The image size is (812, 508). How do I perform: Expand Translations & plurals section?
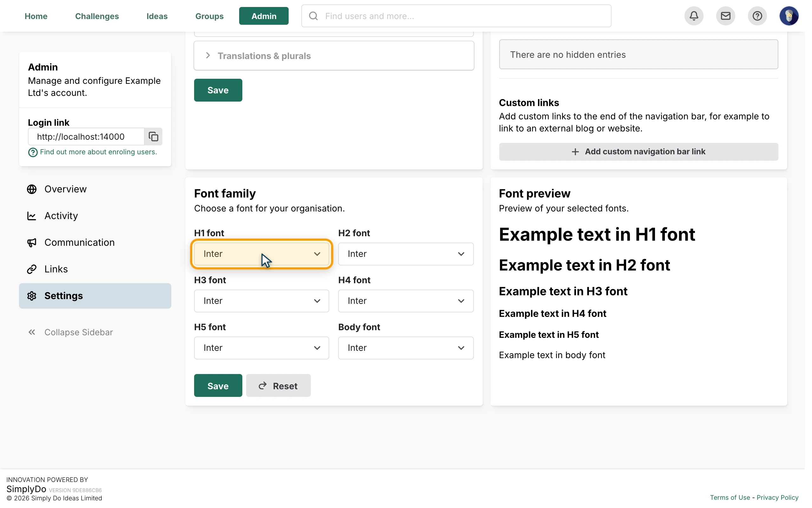334,56
